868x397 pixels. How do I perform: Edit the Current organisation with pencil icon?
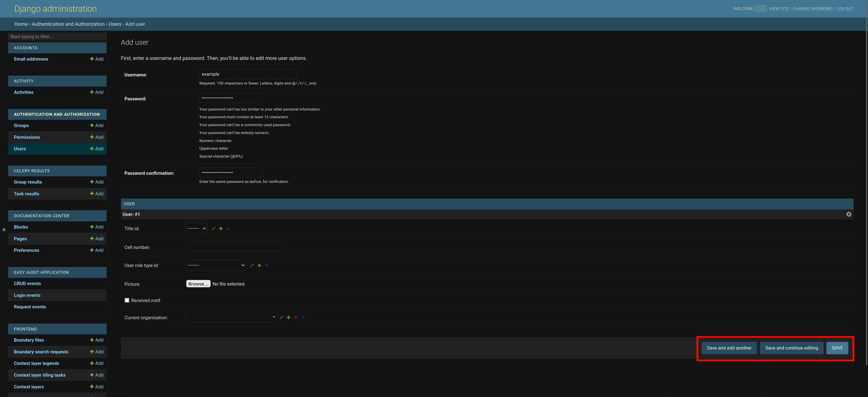coord(281,317)
